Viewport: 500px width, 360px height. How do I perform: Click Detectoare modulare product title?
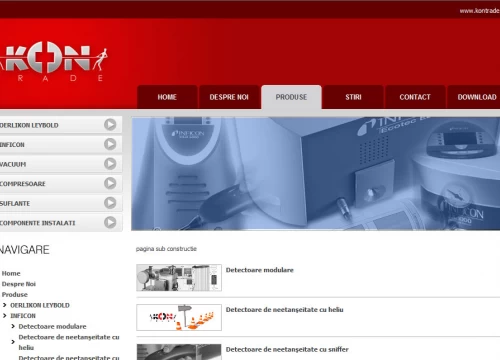click(x=260, y=270)
